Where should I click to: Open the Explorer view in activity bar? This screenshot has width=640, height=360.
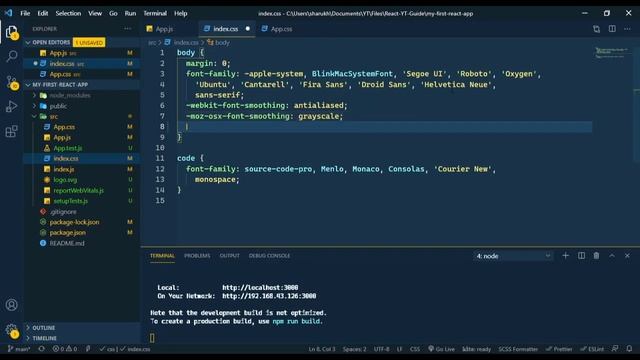(11, 31)
